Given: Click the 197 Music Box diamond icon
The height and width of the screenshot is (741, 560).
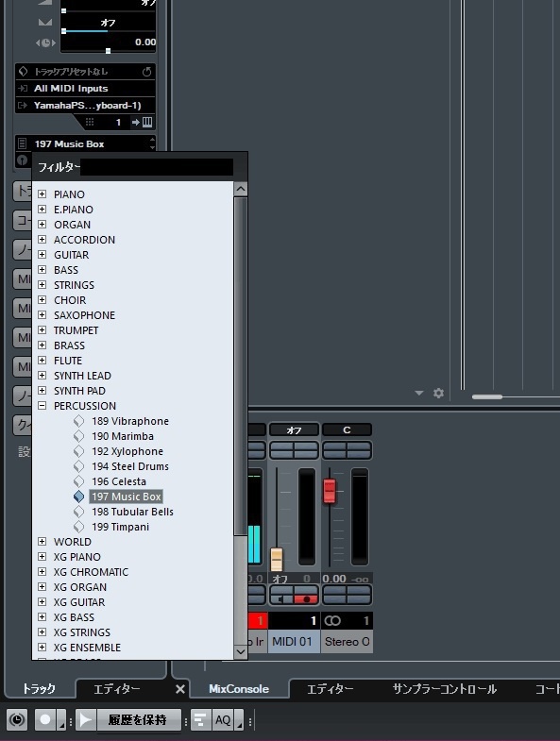Looking at the screenshot, I should click(78, 497).
